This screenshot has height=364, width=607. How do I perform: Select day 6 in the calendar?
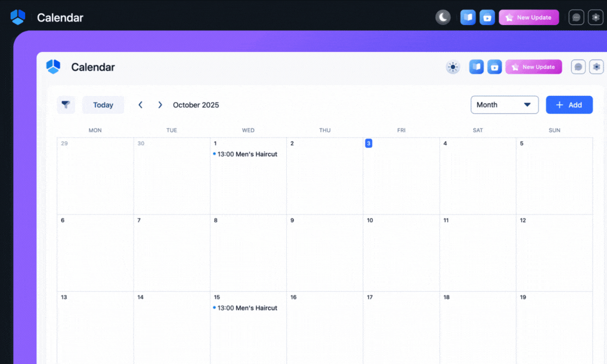tap(95, 253)
